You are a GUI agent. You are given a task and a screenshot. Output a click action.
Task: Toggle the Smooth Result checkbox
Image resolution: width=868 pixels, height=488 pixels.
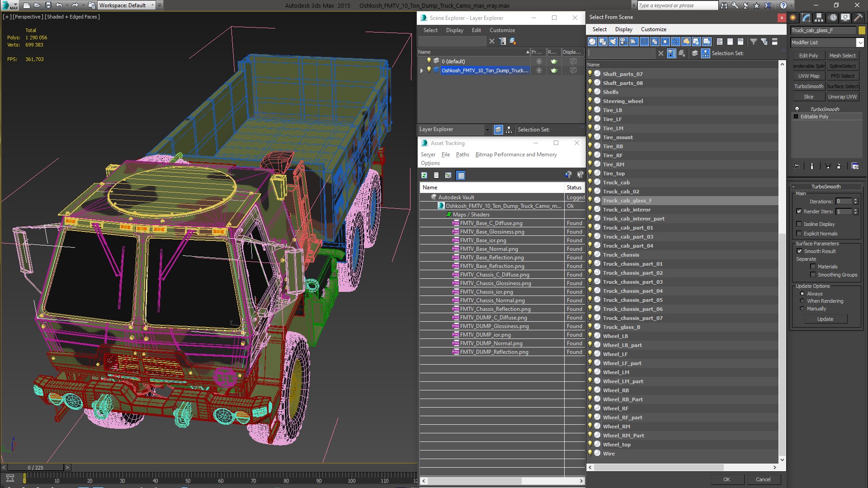click(799, 251)
